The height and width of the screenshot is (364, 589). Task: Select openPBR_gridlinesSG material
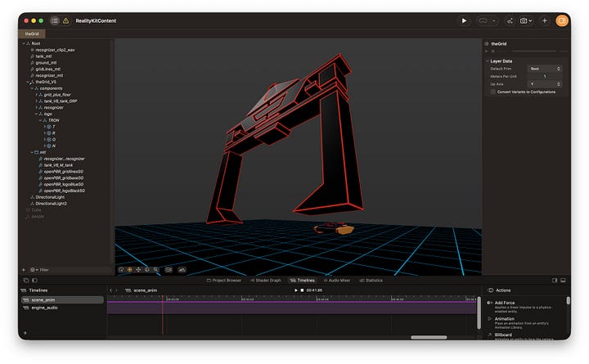coord(64,171)
